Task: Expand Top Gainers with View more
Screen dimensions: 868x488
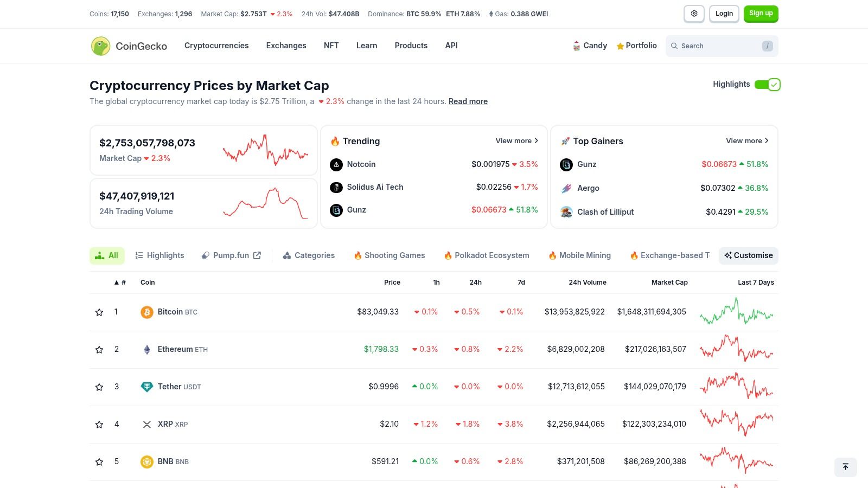Action: tap(747, 141)
